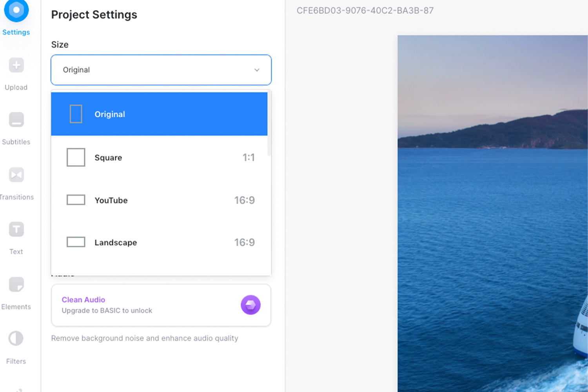The width and height of the screenshot is (588, 392).
Task: Select the Landscape 16:9 size option
Action: coord(159,242)
